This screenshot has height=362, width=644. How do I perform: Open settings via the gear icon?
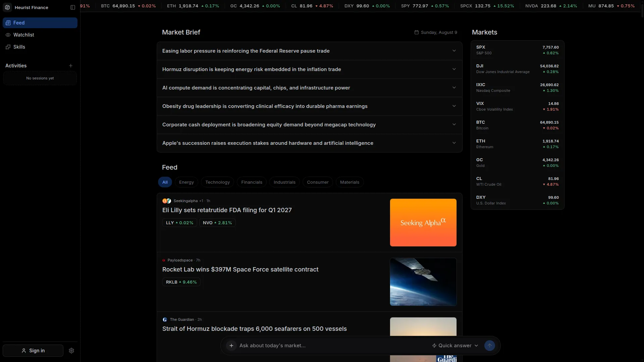tap(71, 351)
